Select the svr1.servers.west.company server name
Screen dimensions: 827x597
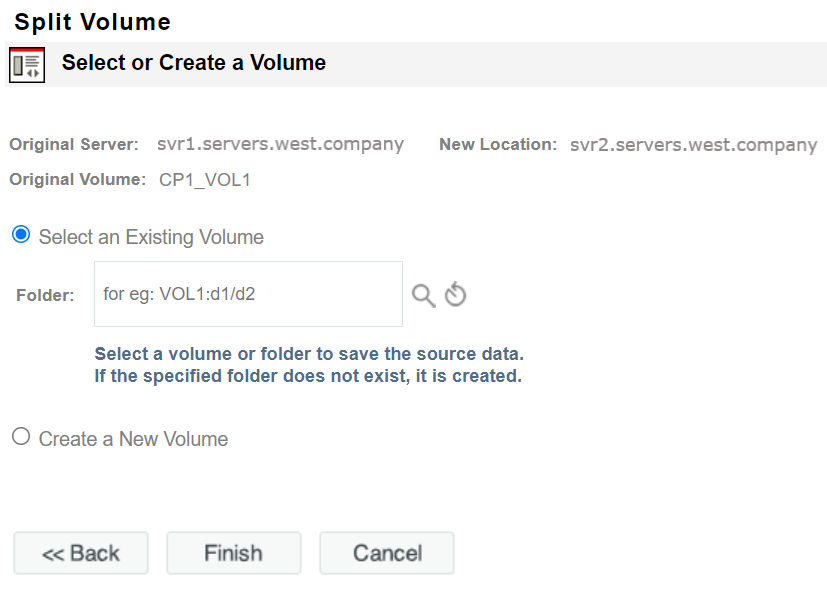280,145
